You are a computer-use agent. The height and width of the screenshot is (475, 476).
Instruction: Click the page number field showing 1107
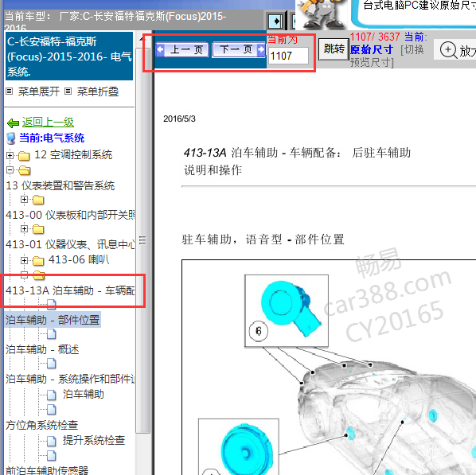pyautogui.click(x=289, y=56)
